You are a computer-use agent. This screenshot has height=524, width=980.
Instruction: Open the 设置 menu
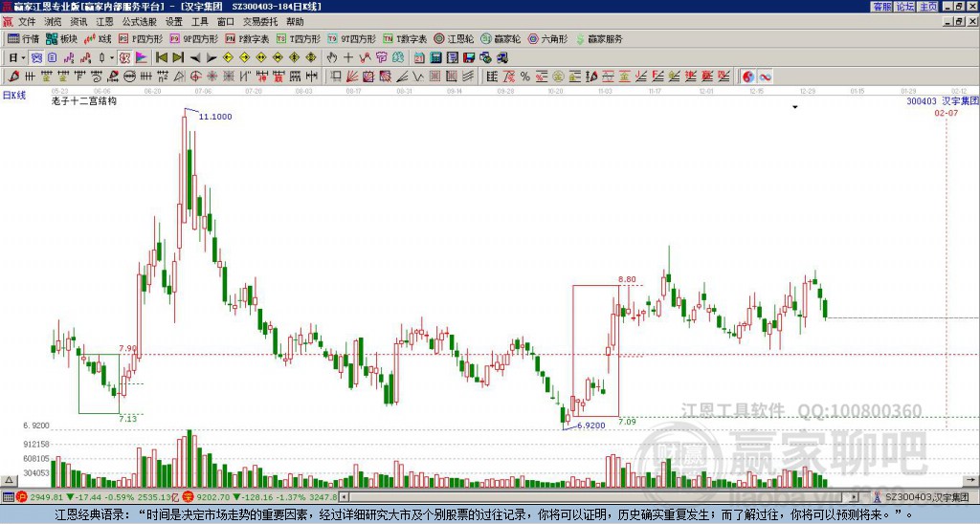(174, 22)
